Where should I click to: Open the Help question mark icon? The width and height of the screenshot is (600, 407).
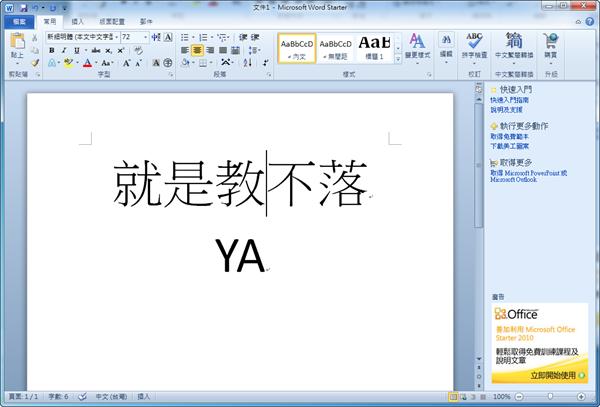[x=591, y=21]
